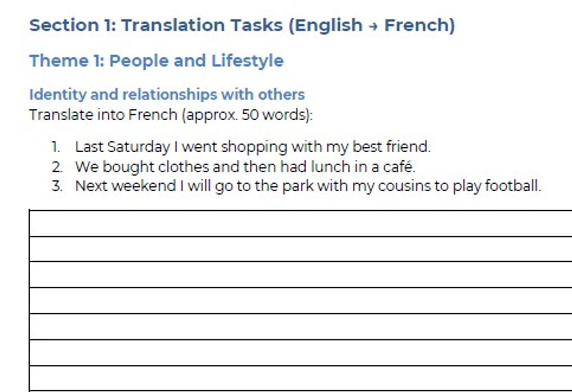Click the fifth blank answer line
The image size is (572, 392).
point(300,327)
